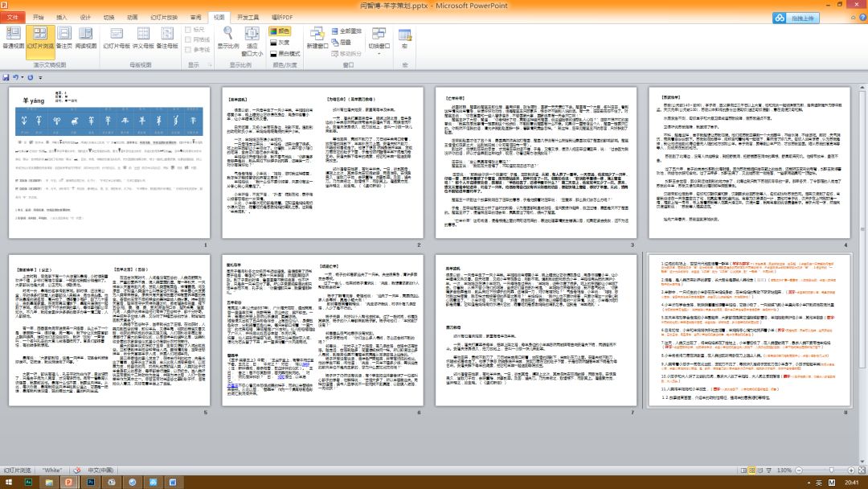Screen dimensions: 868x489
Task: Open 阅读视图 reading view
Action: pos(86,38)
